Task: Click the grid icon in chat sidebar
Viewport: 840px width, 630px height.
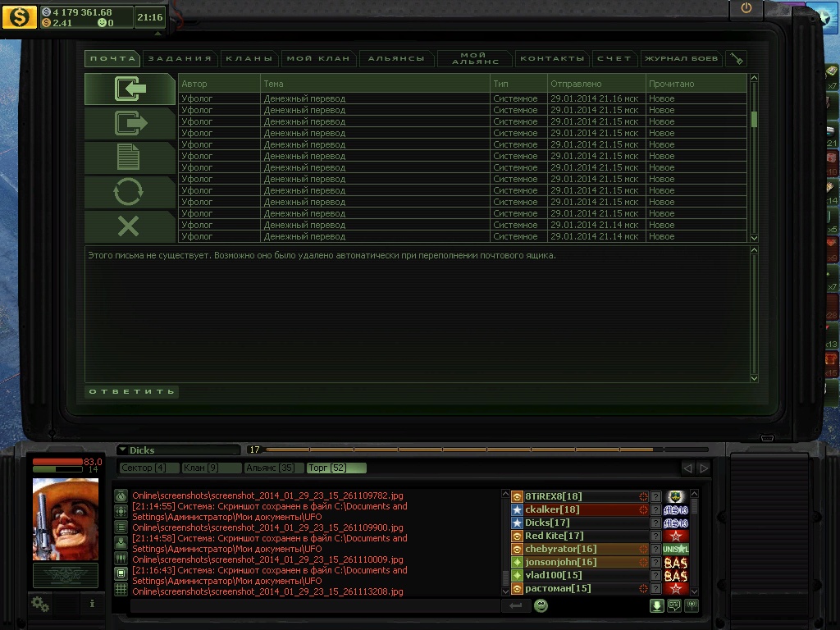Action: click(x=121, y=589)
